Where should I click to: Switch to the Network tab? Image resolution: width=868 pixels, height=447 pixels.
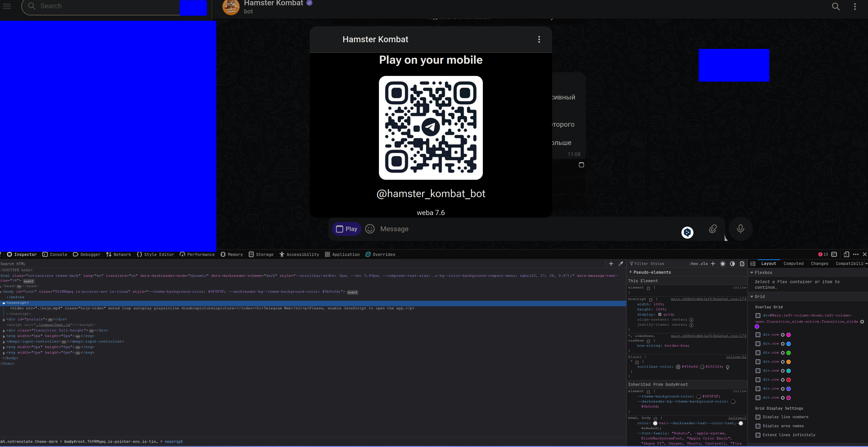pos(118,254)
